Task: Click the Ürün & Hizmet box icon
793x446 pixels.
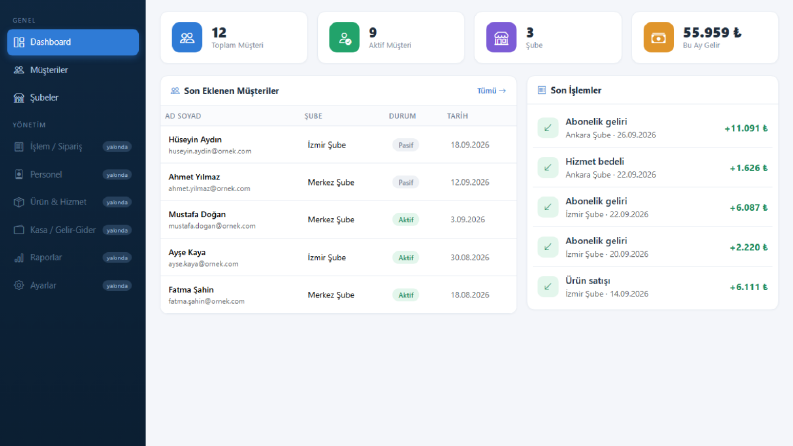Action: pos(19,202)
